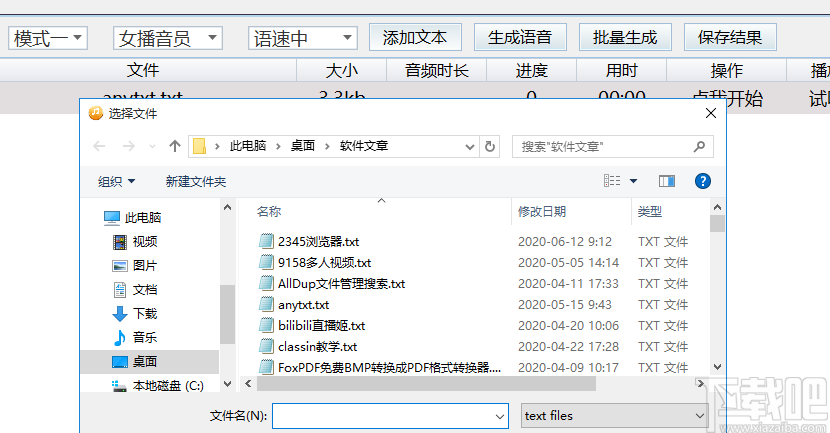The image size is (830, 433).
Task: Click the 文件 column header in main window
Action: pos(143,70)
